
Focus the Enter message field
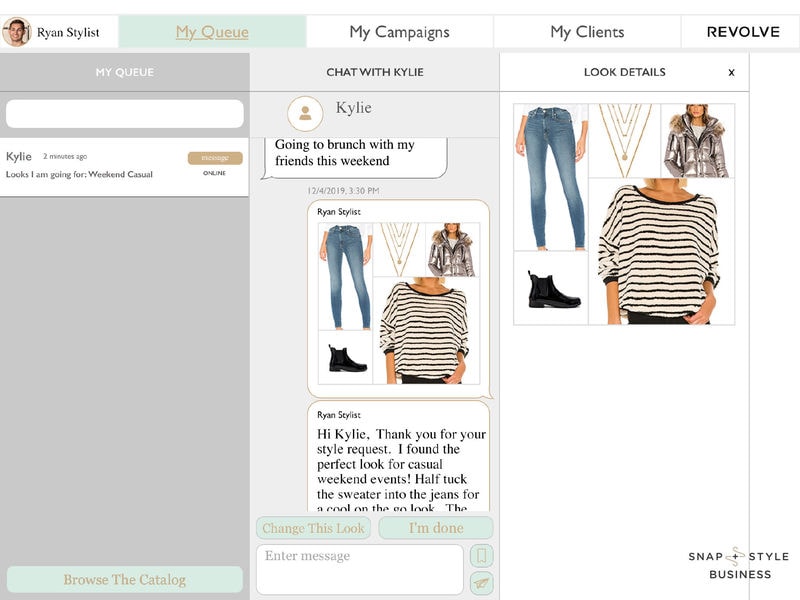[360, 569]
